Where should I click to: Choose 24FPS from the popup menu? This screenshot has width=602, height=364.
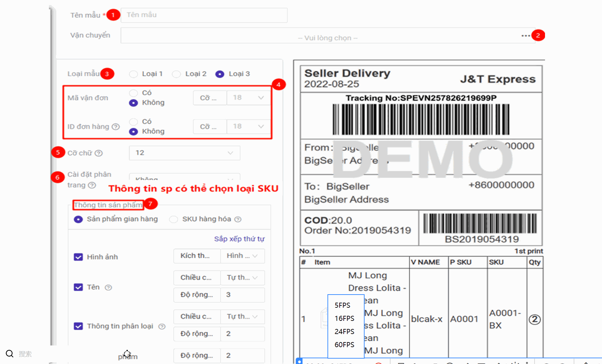point(344,331)
